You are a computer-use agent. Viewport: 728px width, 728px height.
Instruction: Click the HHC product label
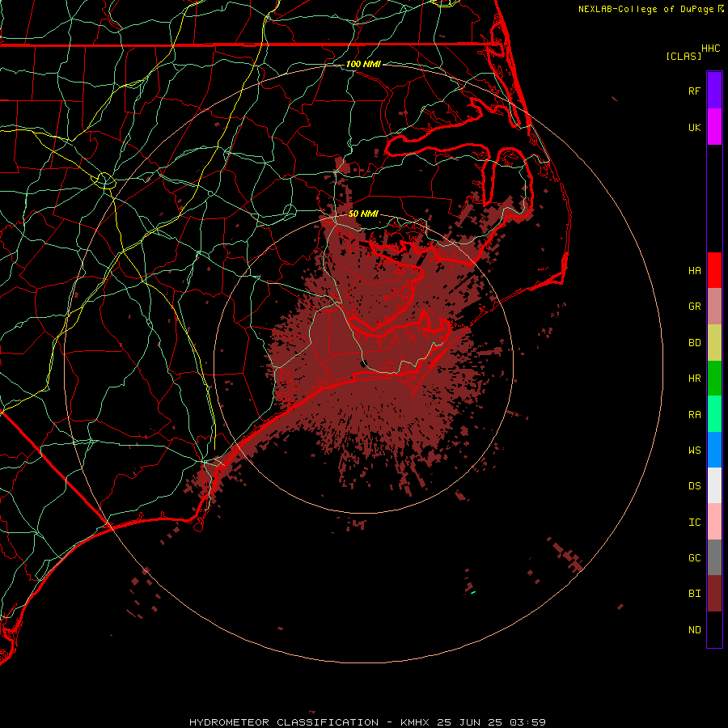pyautogui.click(x=710, y=49)
